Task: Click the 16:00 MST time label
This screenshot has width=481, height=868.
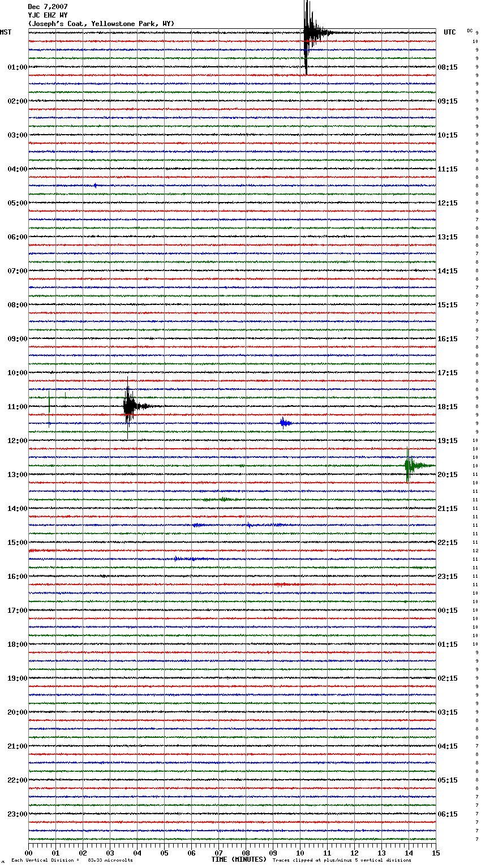Action: pos(18,576)
